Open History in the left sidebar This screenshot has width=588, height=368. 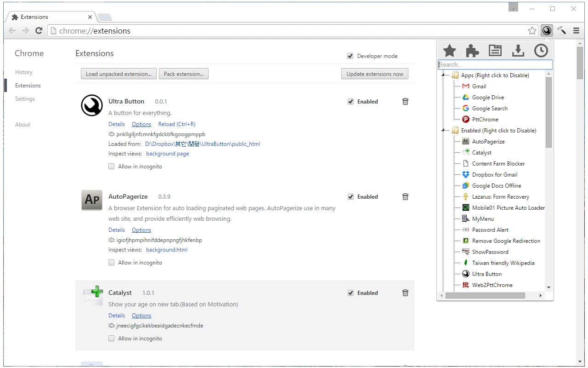pos(24,72)
